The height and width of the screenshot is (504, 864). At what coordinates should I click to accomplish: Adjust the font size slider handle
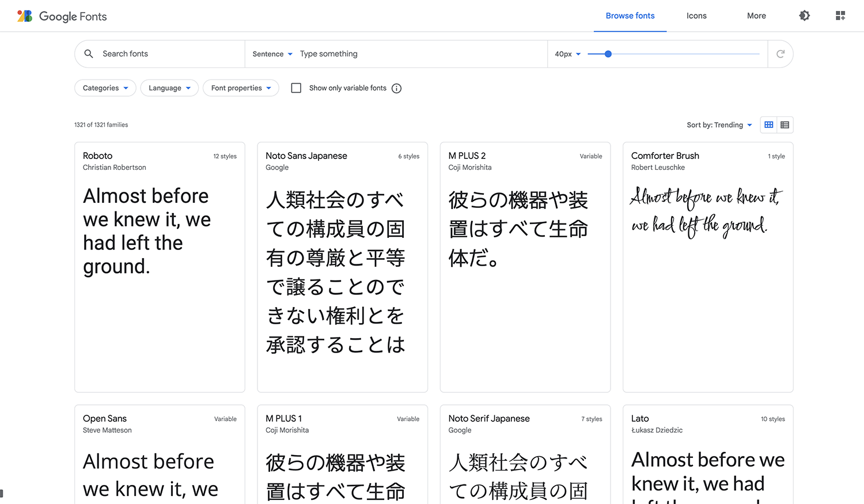pos(608,54)
